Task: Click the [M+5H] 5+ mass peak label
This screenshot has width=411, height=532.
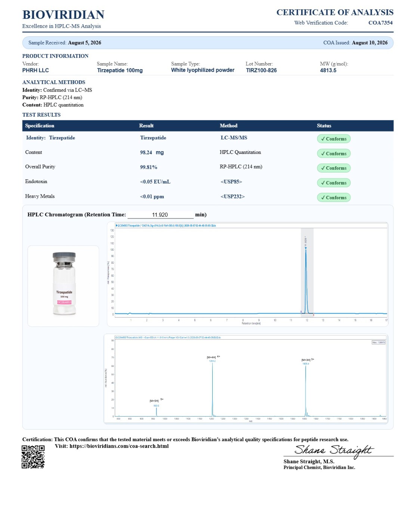Action: click(x=157, y=400)
